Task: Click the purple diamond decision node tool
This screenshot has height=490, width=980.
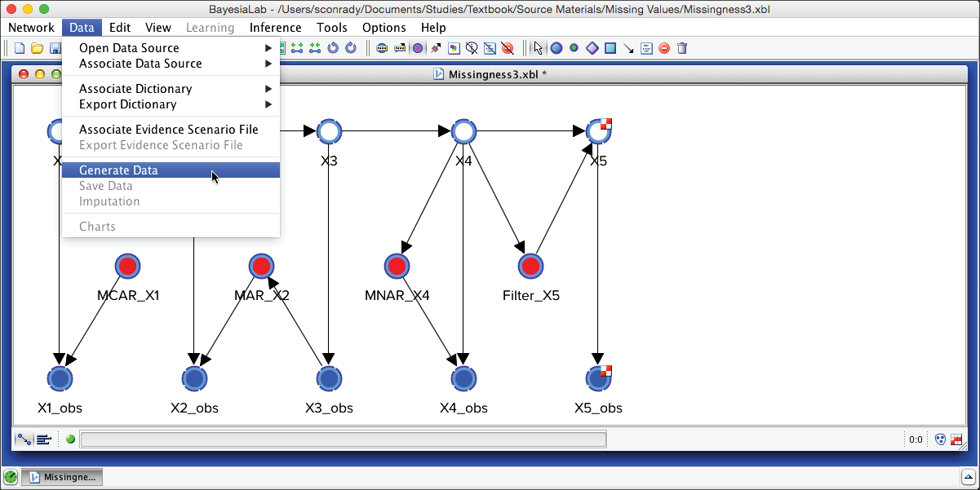Action: pos(592,48)
